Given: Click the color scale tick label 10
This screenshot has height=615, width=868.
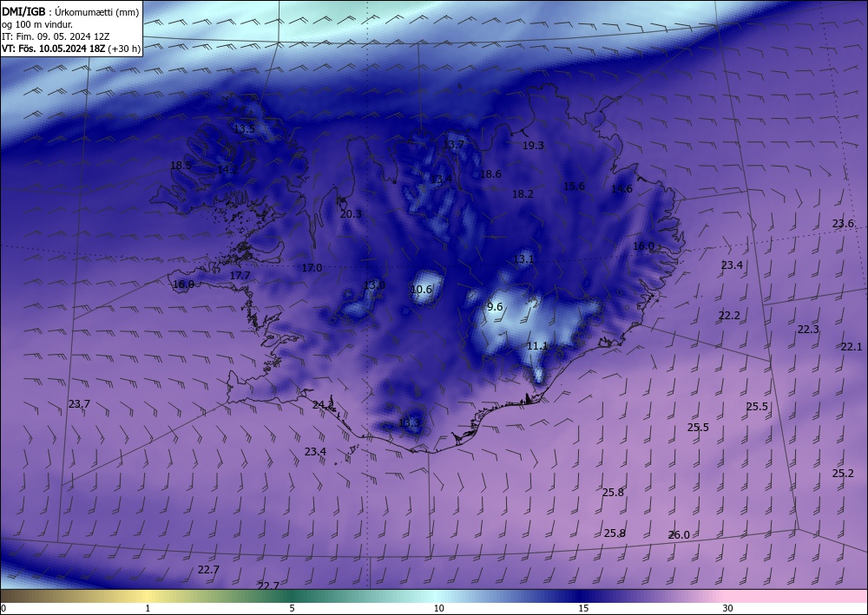Looking at the screenshot, I should (439, 608).
